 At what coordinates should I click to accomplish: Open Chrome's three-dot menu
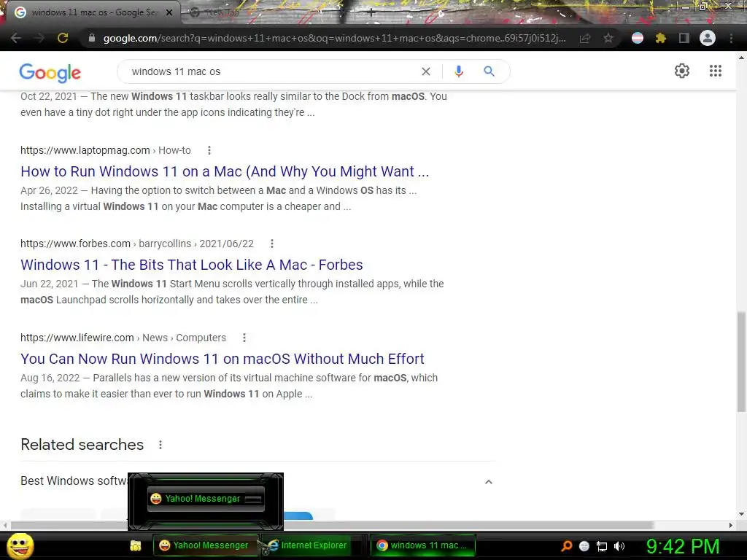coord(731,38)
